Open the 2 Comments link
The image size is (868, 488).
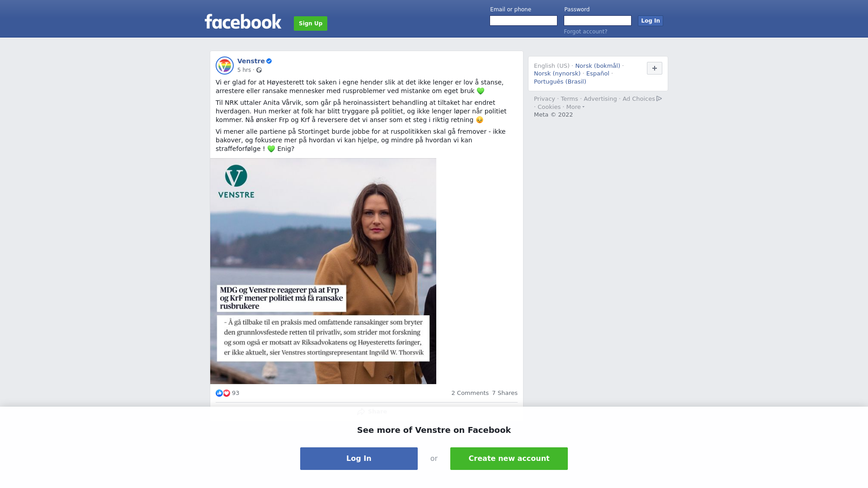pyautogui.click(x=470, y=393)
